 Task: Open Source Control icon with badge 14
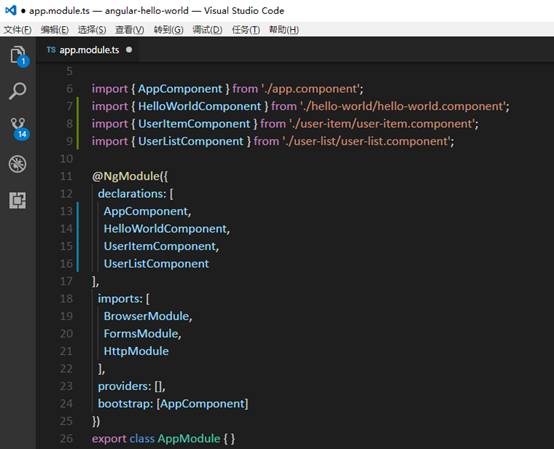tap(18, 128)
